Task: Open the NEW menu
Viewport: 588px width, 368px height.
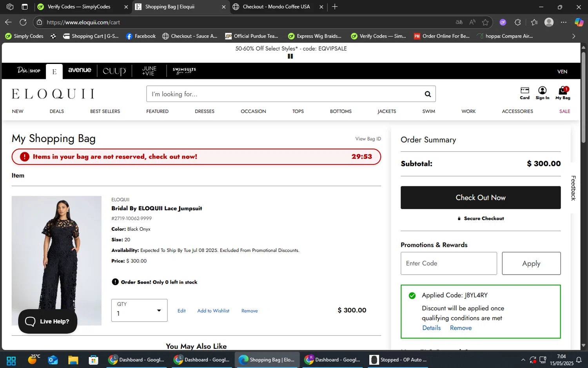Action: pos(18,111)
